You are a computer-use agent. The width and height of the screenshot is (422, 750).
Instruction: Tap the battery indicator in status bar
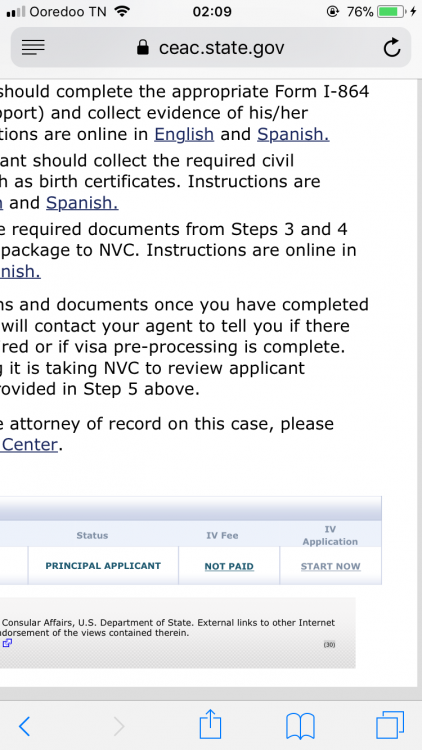click(391, 11)
